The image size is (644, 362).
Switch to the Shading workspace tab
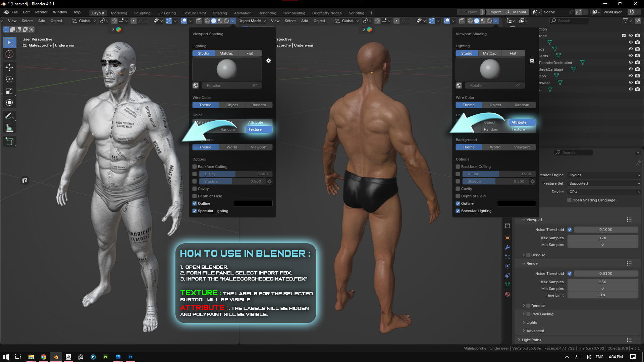(220, 13)
